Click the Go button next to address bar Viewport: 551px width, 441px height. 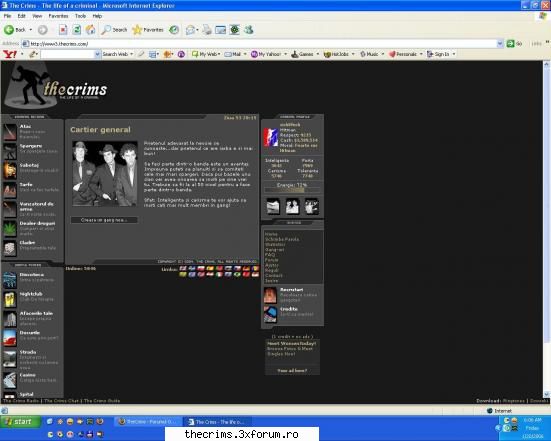click(x=514, y=44)
